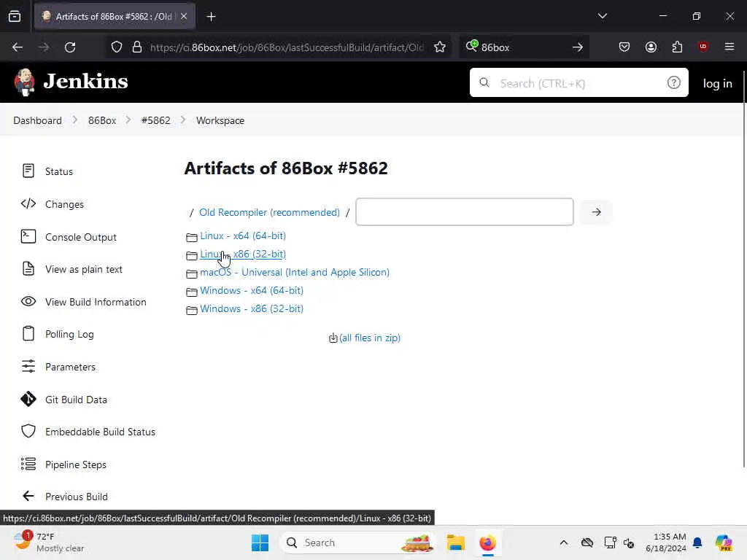The width and height of the screenshot is (747, 560).
Task: Open the Windows Start menu
Action: click(x=260, y=542)
